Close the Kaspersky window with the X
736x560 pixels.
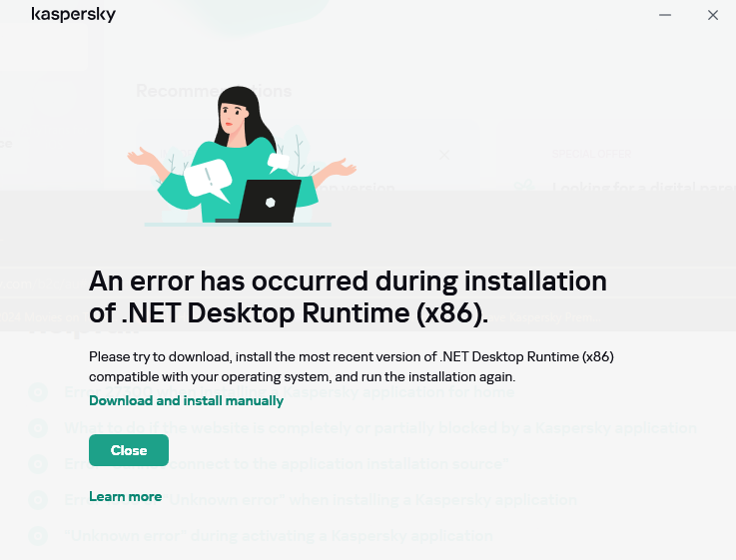(x=712, y=15)
